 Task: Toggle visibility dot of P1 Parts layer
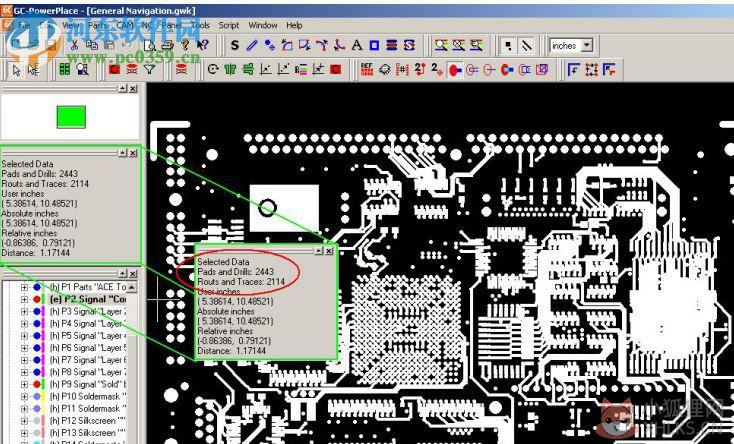pos(37,287)
